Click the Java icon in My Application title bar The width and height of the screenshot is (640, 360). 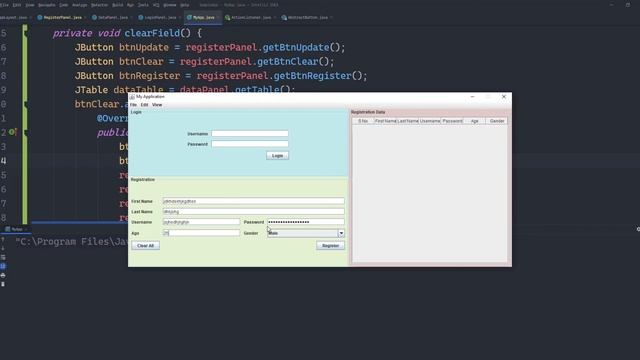(132, 97)
